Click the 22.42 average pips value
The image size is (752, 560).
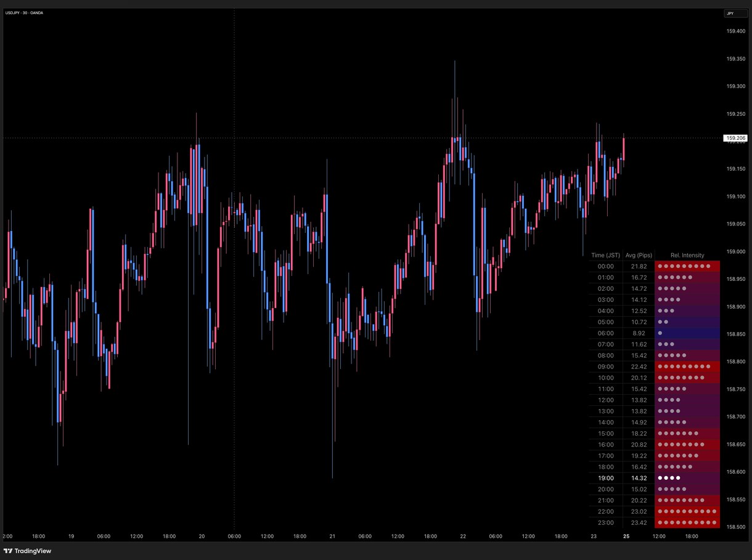tap(639, 367)
